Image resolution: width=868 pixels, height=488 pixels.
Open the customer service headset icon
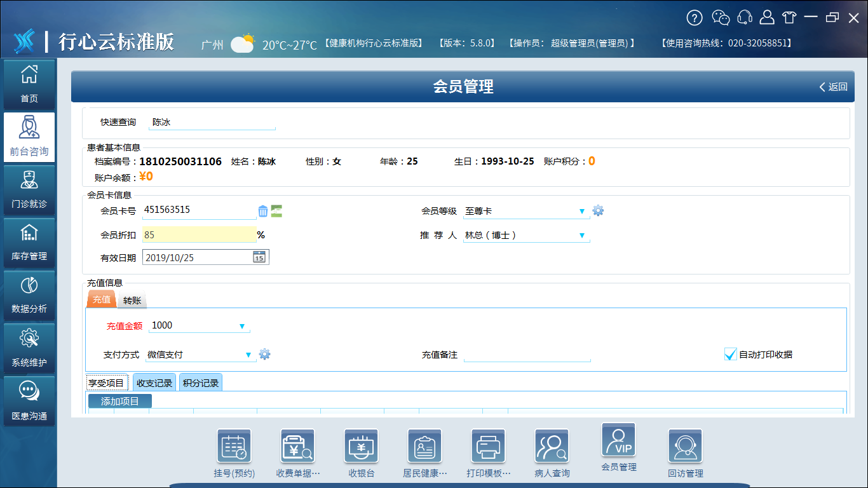745,18
